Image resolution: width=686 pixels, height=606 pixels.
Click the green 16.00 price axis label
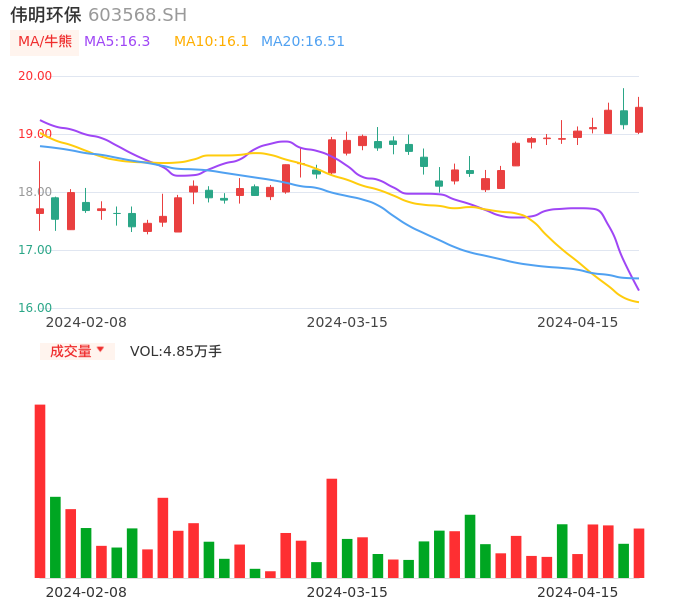click(35, 308)
